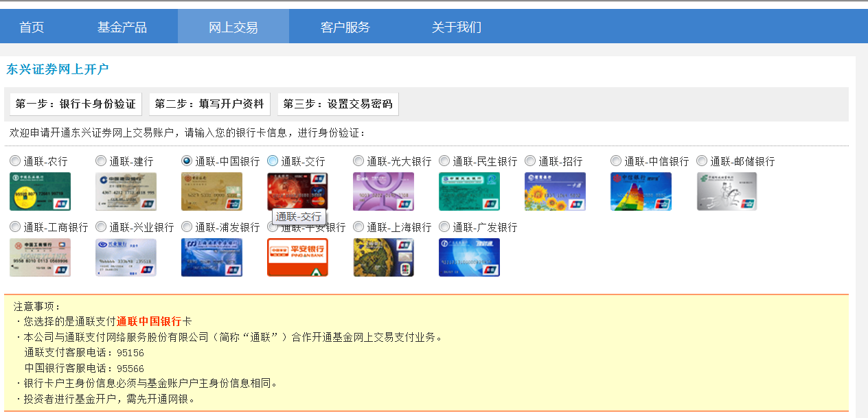Screen dimensions: 868x418
Task: Select the 通联-光大银行 radio button
Action: coord(358,161)
